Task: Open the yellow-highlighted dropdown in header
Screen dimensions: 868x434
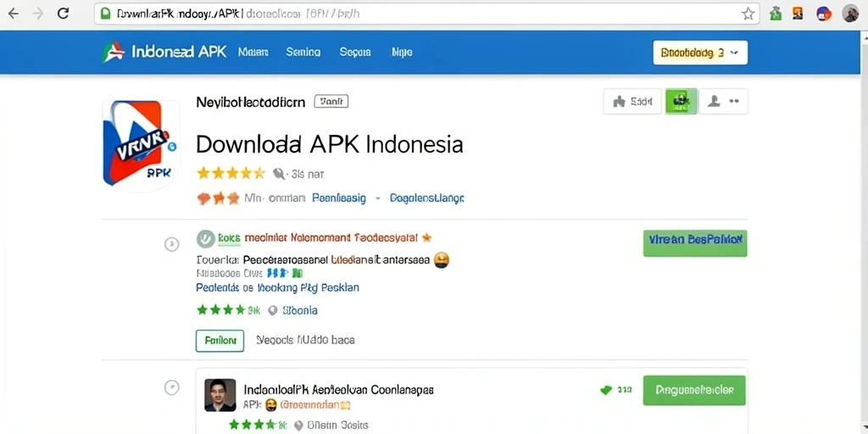Action: [x=700, y=53]
